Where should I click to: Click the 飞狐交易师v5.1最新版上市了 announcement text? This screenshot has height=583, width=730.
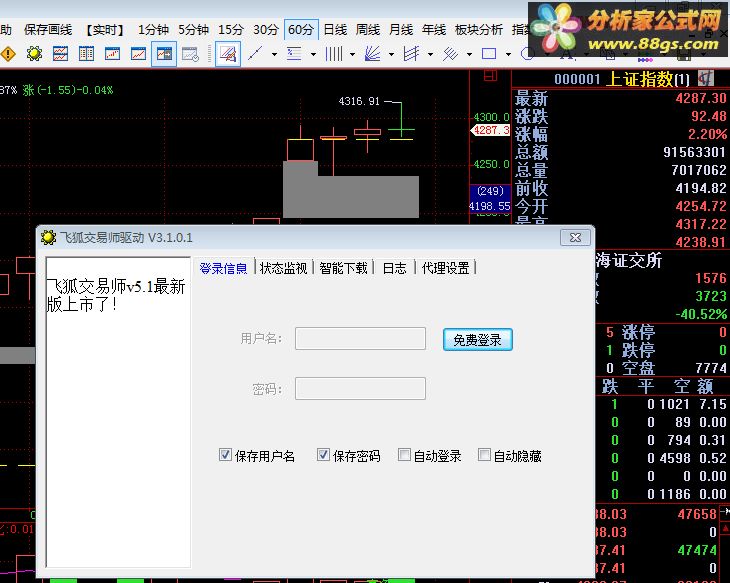pyautogui.click(x=115, y=295)
